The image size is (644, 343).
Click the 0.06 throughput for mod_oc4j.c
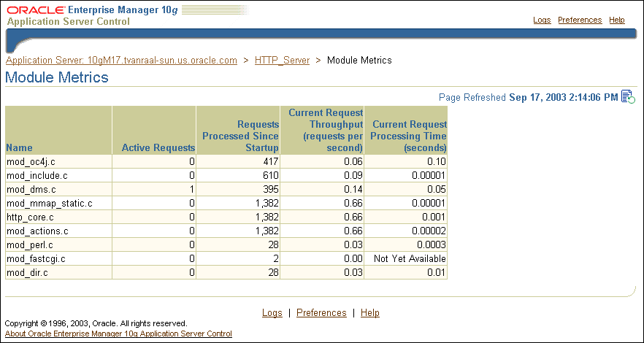click(x=353, y=162)
